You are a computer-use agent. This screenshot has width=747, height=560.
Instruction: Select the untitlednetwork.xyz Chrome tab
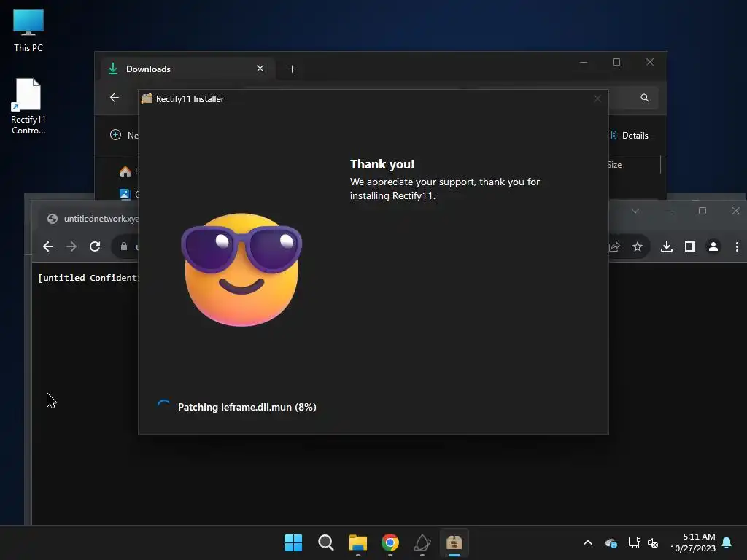tap(93, 219)
